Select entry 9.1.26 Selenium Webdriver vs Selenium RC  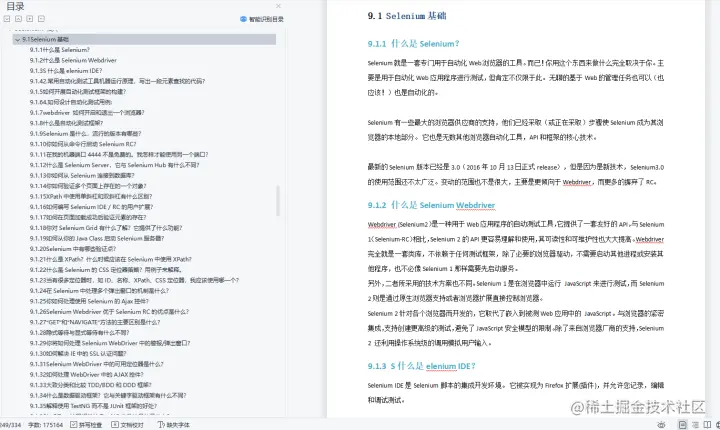tap(109, 311)
